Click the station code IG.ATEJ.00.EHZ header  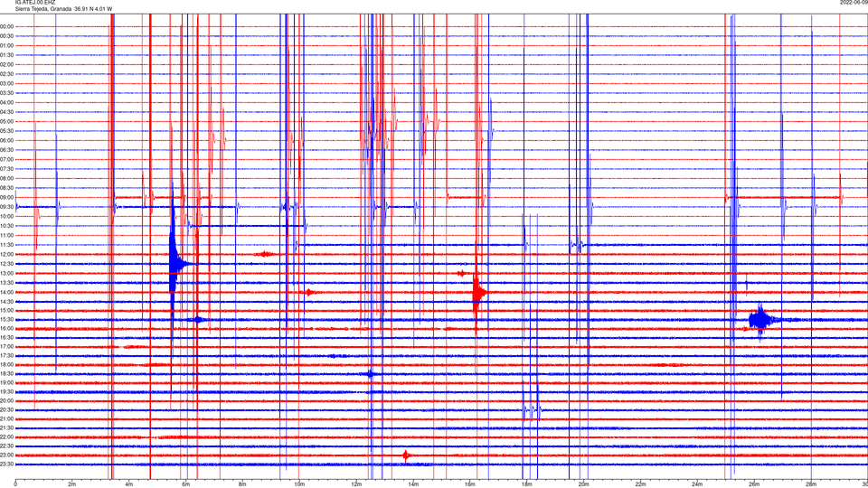(x=35, y=3)
